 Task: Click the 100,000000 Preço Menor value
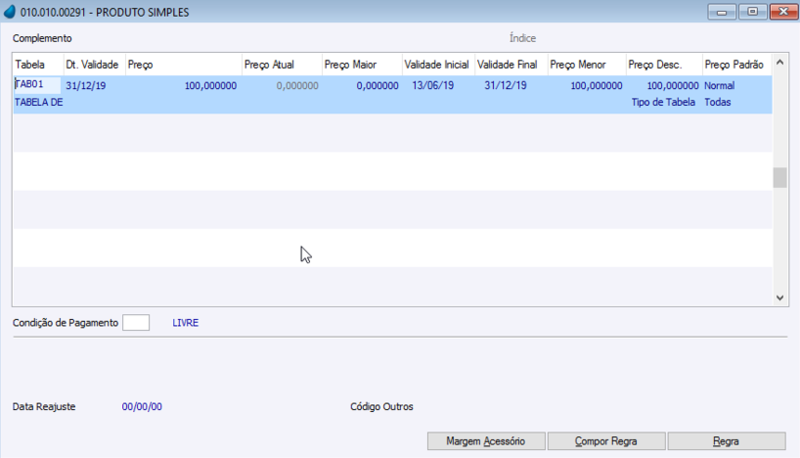pos(596,86)
